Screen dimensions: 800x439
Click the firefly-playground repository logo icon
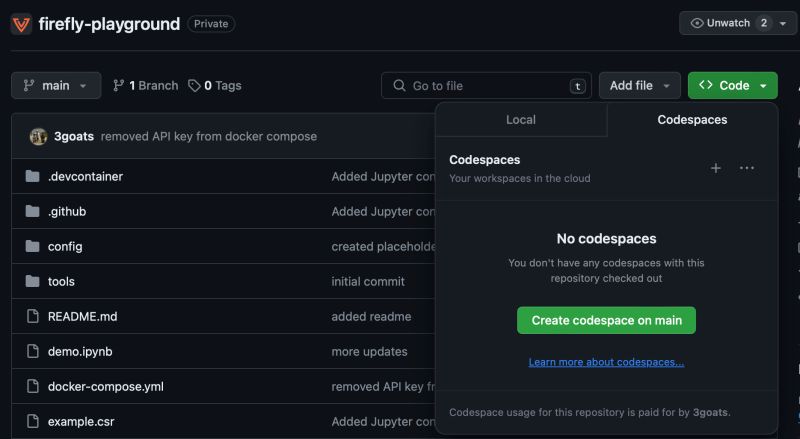pyautogui.click(x=21, y=24)
